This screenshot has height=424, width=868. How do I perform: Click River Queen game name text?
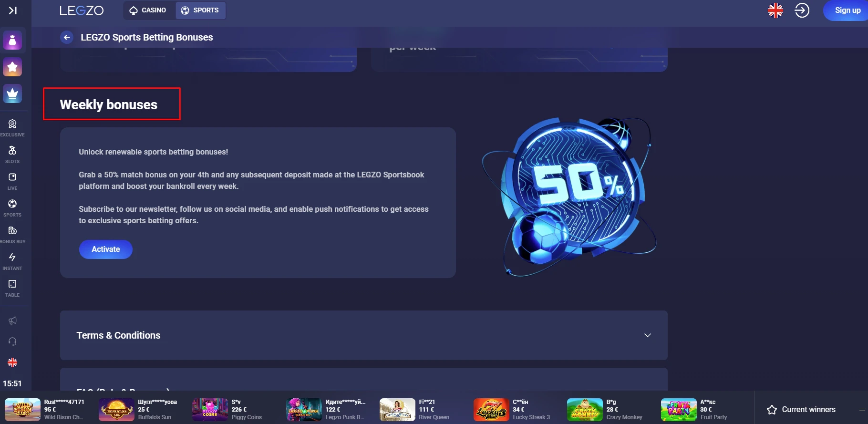pyautogui.click(x=434, y=417)
